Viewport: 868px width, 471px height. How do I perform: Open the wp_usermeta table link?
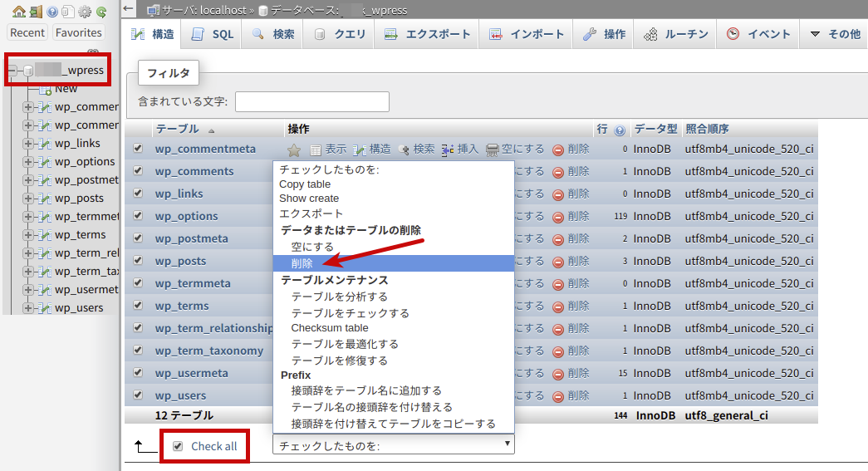tap(192, 373)
